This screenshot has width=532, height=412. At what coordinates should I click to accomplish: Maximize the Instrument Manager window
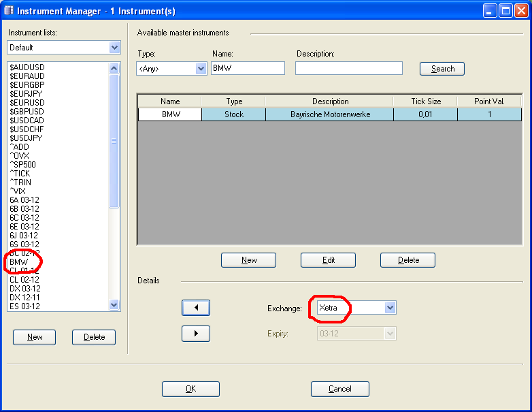(x=505, y=11)
